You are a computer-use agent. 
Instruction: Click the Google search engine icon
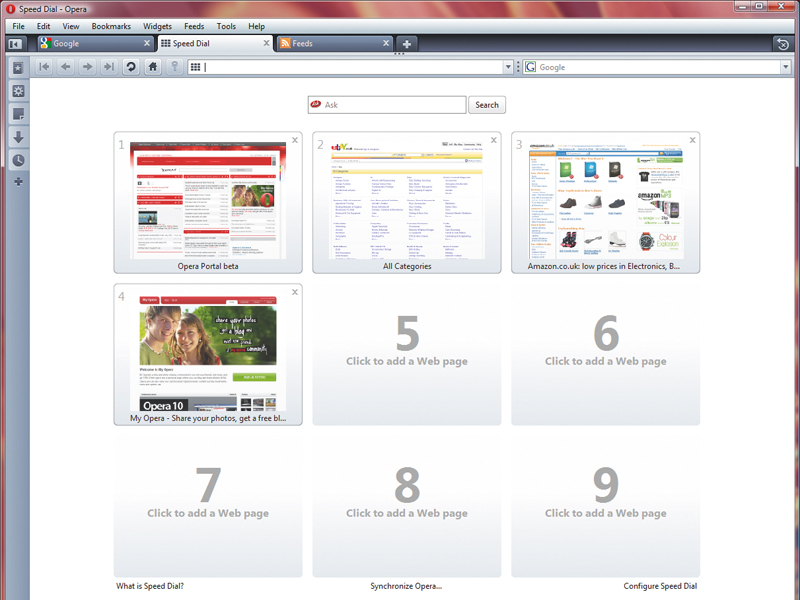[x=531, y=67]
